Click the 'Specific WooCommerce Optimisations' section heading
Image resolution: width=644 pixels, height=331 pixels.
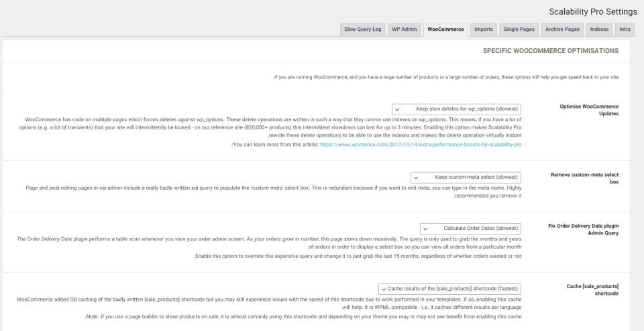[550, 51]
